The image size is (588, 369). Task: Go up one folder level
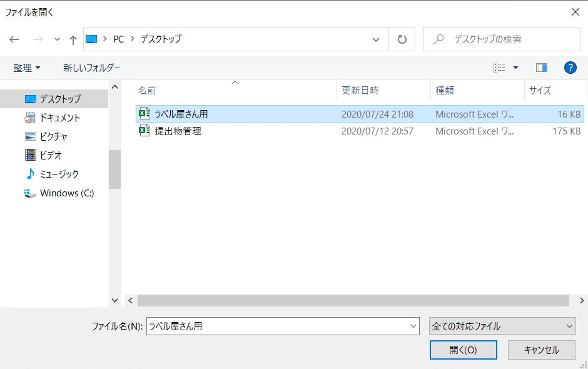[73, 40]
